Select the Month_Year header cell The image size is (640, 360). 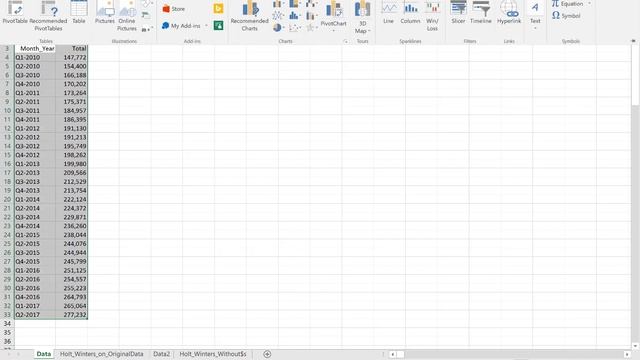click(35, 49)
